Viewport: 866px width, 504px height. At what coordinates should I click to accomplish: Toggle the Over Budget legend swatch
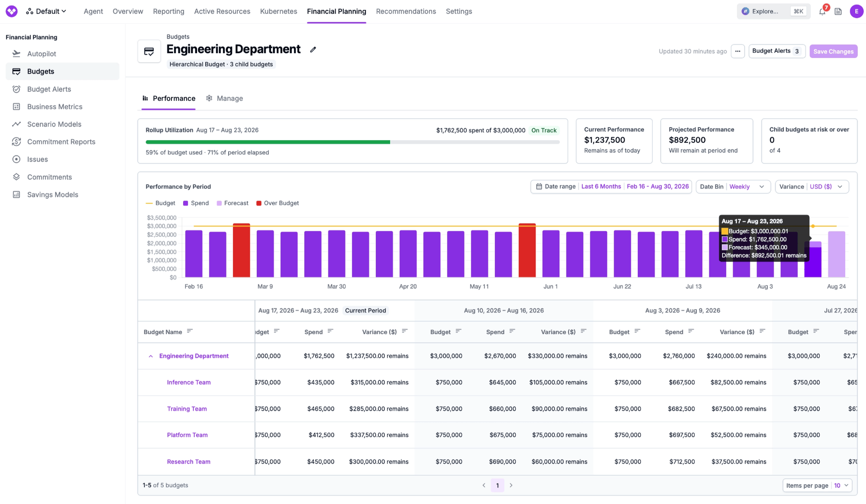[x=259, y=203]
